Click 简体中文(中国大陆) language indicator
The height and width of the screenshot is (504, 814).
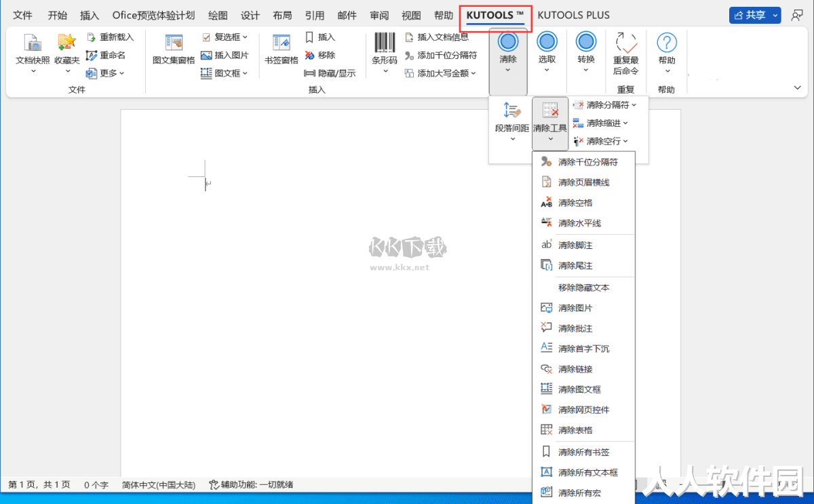click(x=159, y=485)
